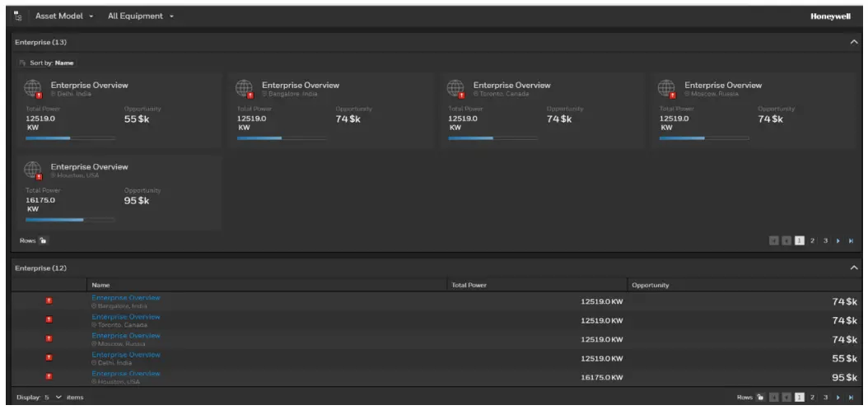Sort table by Opportunity column header
The height and width of the screenshot is (410, 868).
[x=744, y=285]
